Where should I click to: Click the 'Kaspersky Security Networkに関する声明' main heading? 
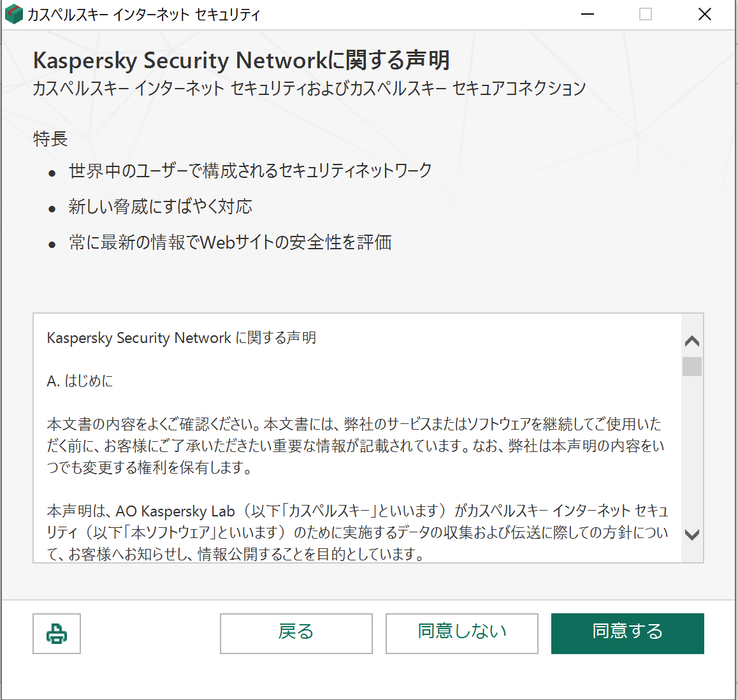tap(241, 61)
